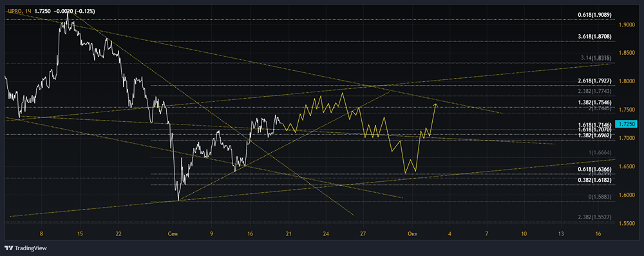Click the Окт month label on time axis
Image resolution: width=644 pixels, height=256 pixels.
(413, 234)
